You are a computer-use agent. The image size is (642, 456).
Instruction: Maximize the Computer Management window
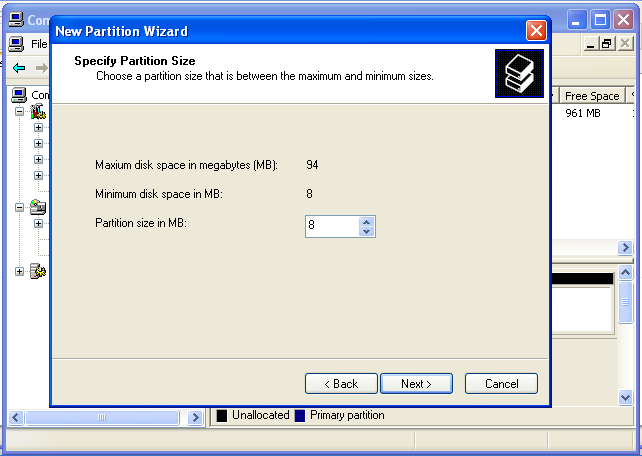[x=600, y=19]
